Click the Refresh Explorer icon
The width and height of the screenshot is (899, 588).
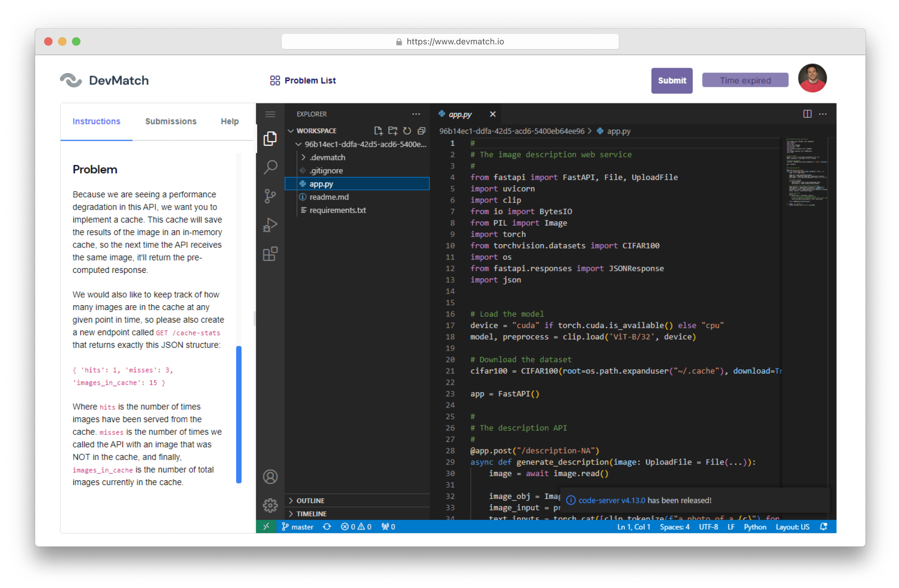(407, 131)
